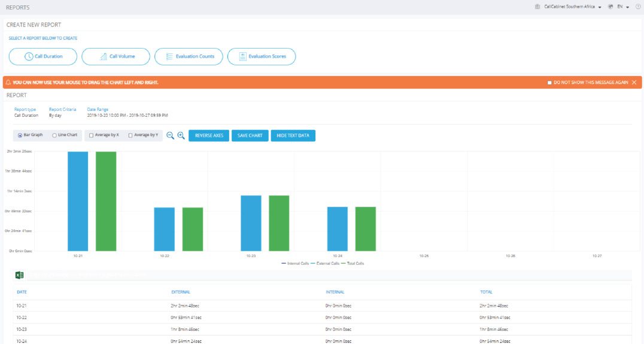Export table data with the Excel icon

19,275
